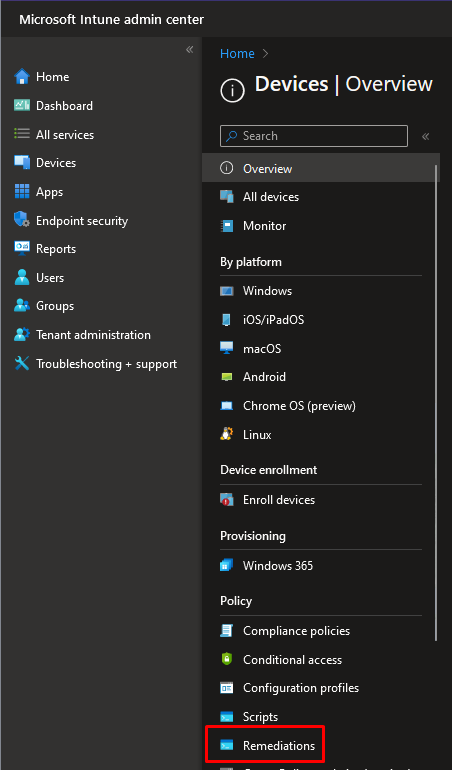Click the Devices menu vertical scrollbar
This screenshot has width=452, height=770.
(x=435, y=403)
